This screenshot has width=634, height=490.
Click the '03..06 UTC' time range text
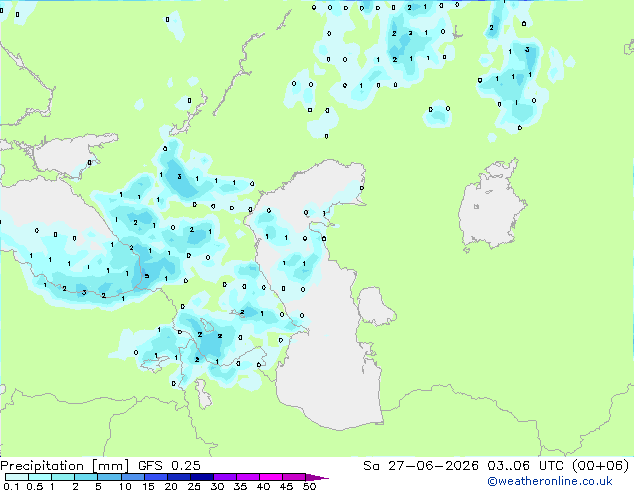(525, 466)
